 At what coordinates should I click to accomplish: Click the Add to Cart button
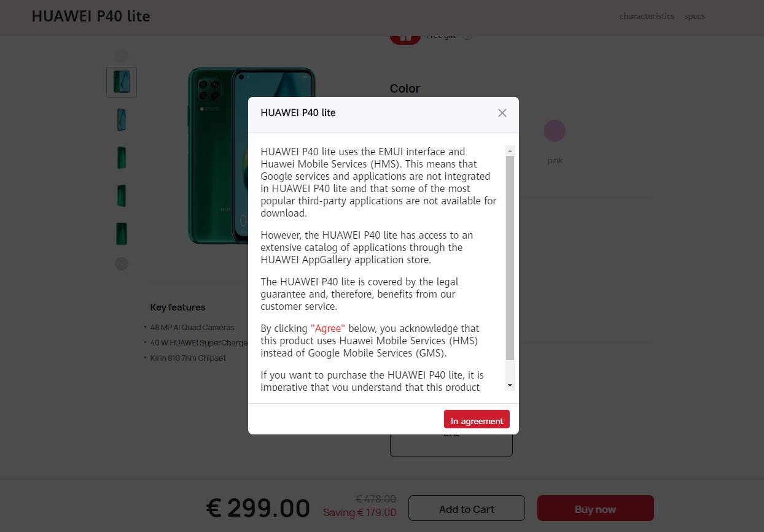point(467,509)
